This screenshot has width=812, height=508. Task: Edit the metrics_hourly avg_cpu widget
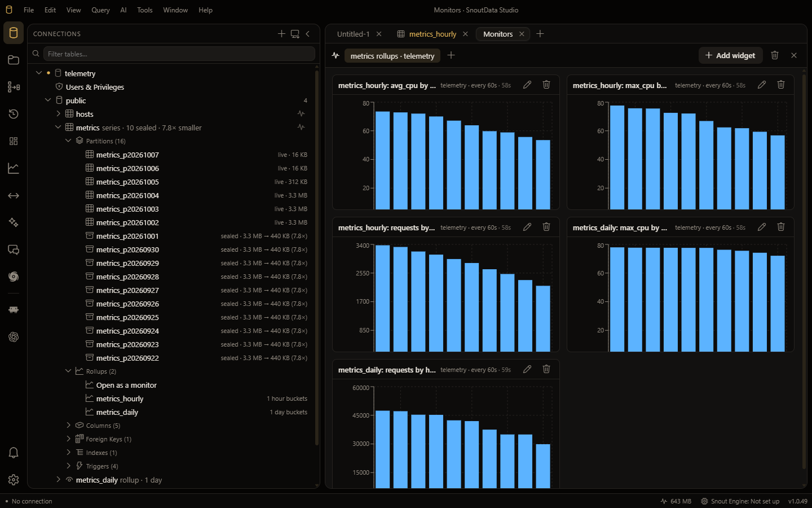527,85
